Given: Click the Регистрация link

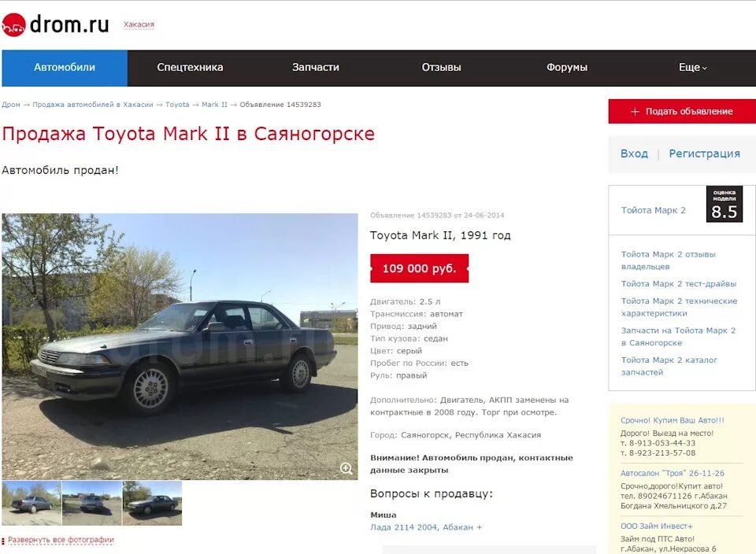Looking at the screenshot, I should coord(704,153).
